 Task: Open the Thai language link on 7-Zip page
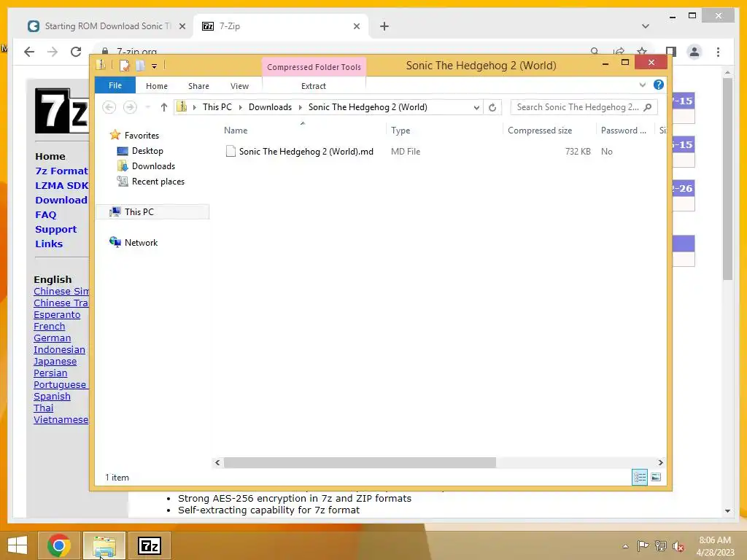[x=43, y=408]
